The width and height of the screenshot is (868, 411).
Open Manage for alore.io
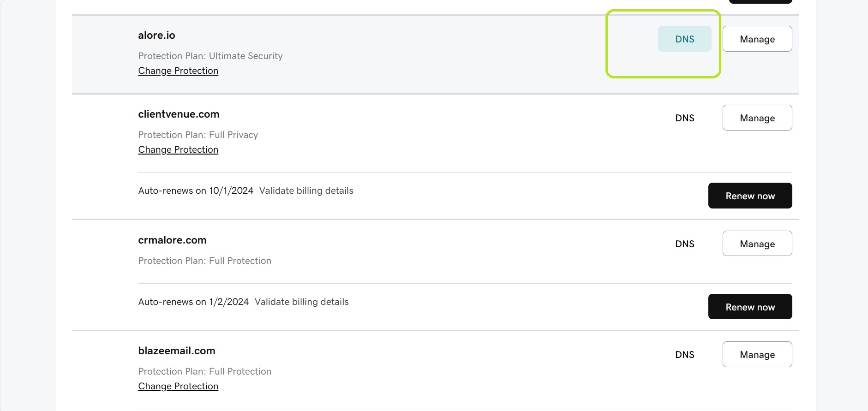coord(757,39)
